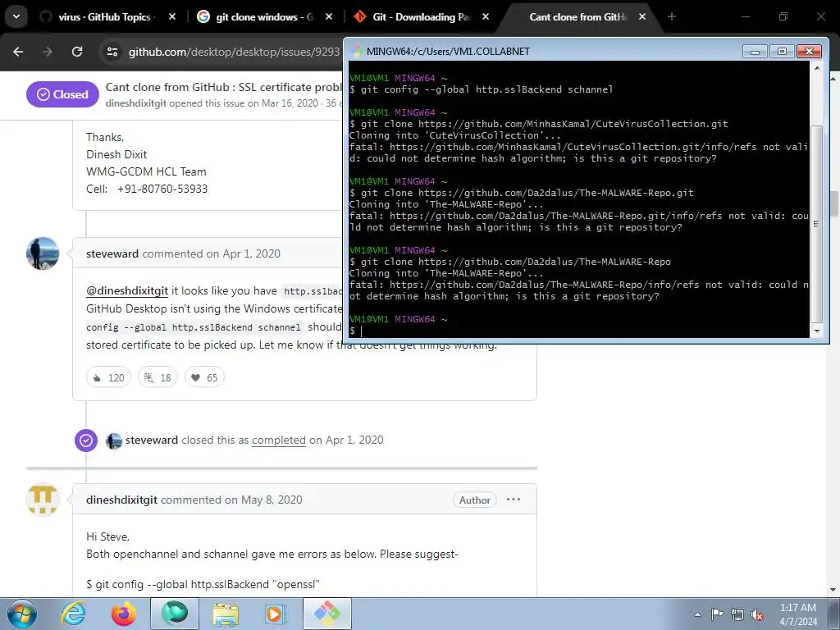
Task: Open steveward's avatar picture
Action: [43, 253]
